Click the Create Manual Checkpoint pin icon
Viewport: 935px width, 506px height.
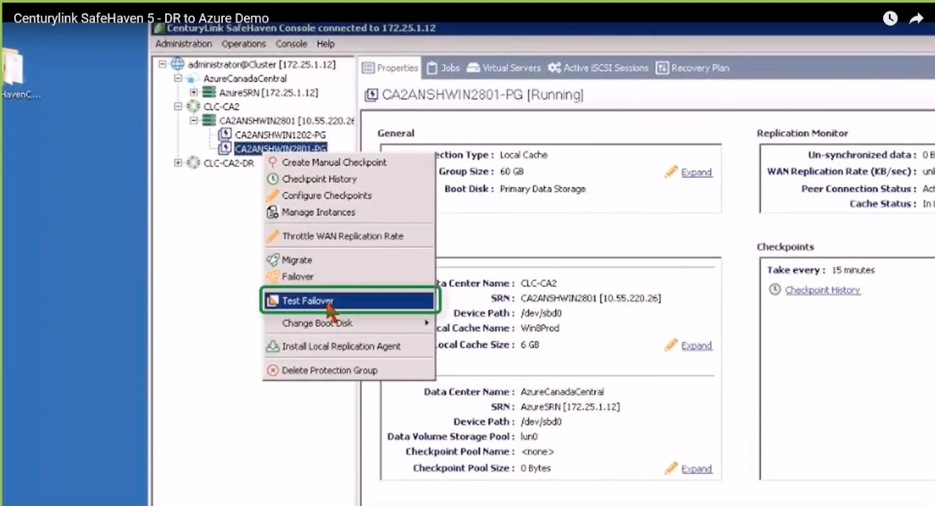tap(273, 162)
